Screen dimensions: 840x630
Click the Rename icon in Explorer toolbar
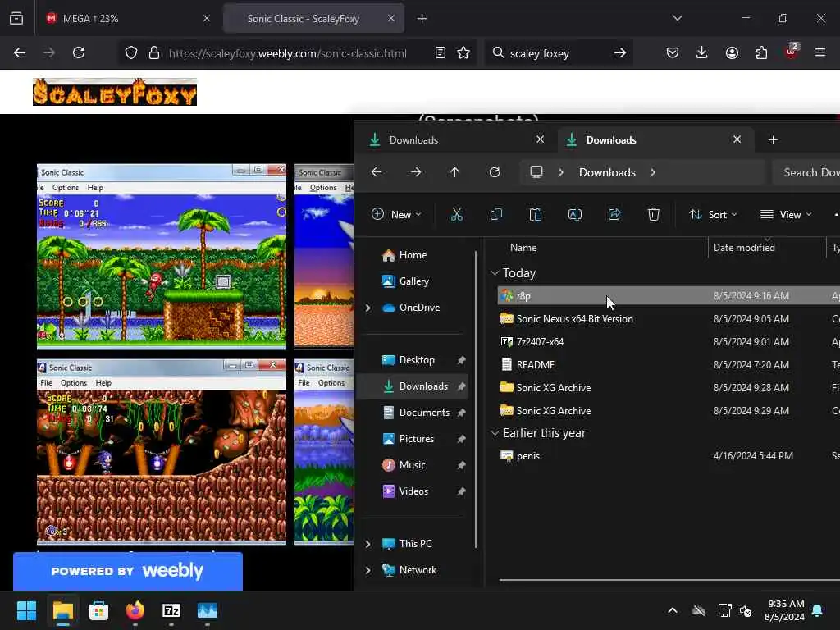(x=575, y=215)
